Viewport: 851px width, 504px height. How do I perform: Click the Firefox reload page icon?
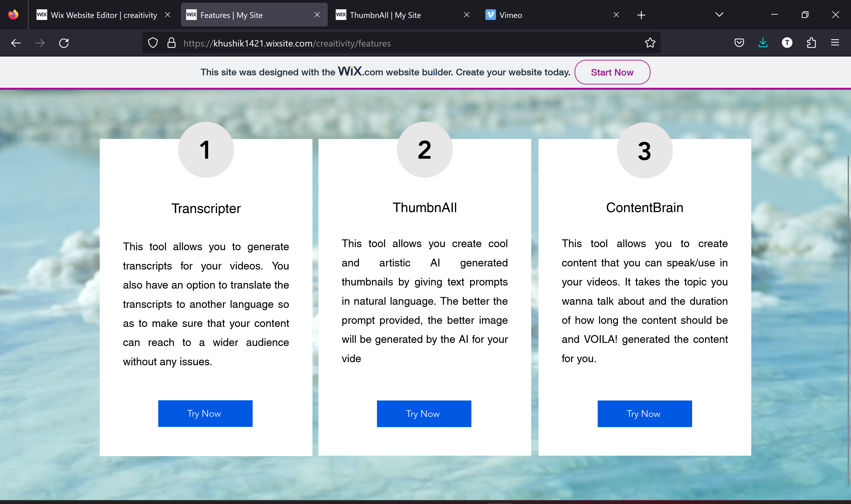[x=64, y=43]
